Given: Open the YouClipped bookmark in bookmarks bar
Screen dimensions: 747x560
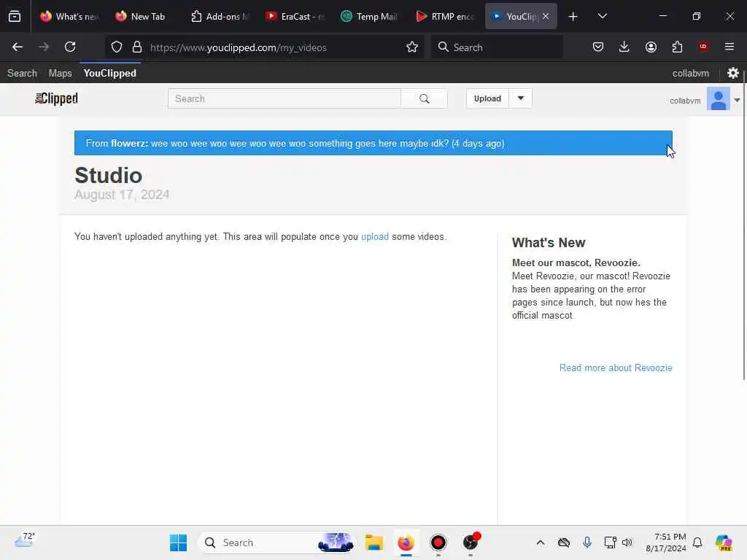Looking at the screenshot, I should tap(109, 73).
